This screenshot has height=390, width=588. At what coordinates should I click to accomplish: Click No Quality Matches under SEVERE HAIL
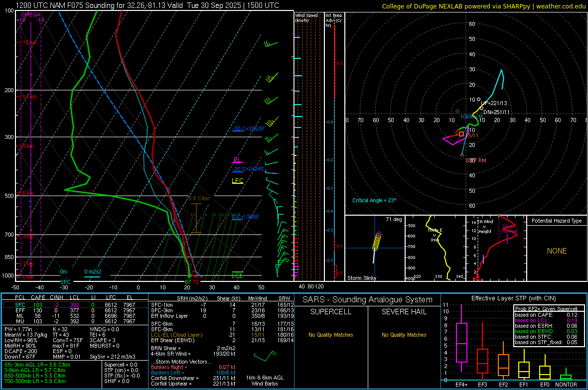click(x=404, y=335)
